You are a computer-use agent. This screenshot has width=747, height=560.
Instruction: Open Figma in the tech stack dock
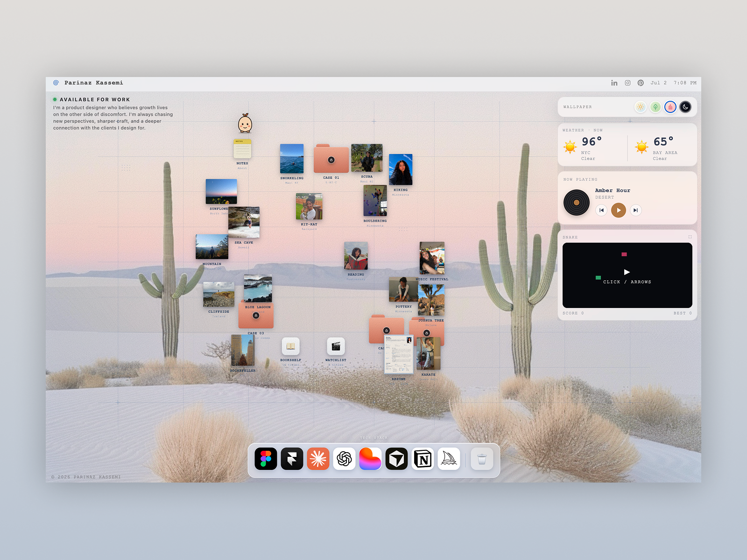[266, 459]
